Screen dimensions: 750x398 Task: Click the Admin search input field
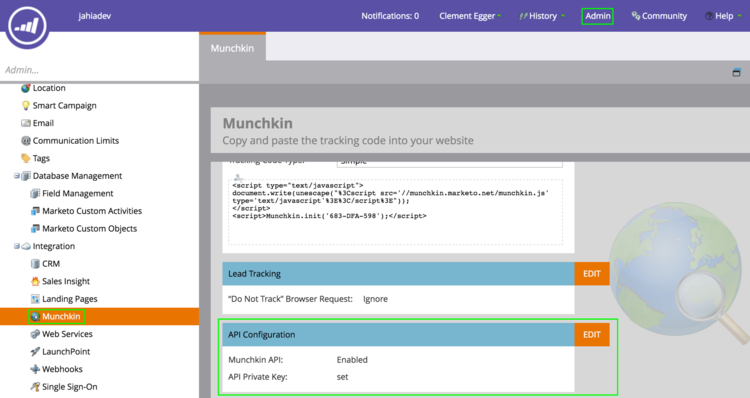click(99, 70)
